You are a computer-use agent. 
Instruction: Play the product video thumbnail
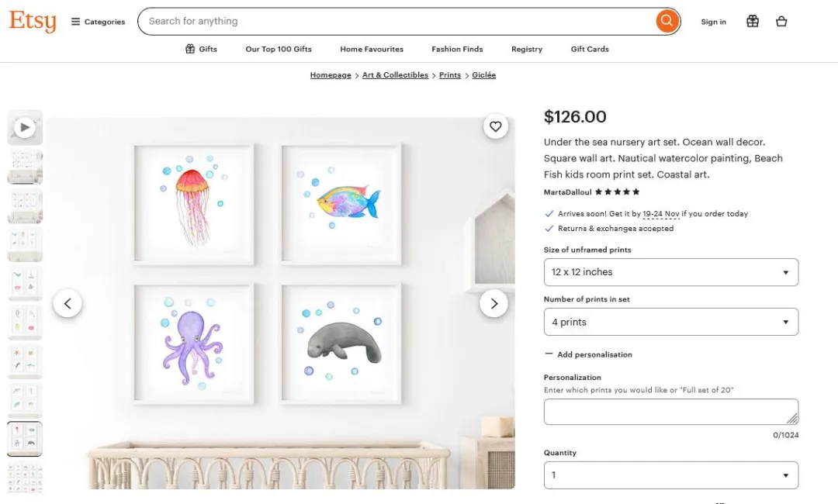pos(25,127)
